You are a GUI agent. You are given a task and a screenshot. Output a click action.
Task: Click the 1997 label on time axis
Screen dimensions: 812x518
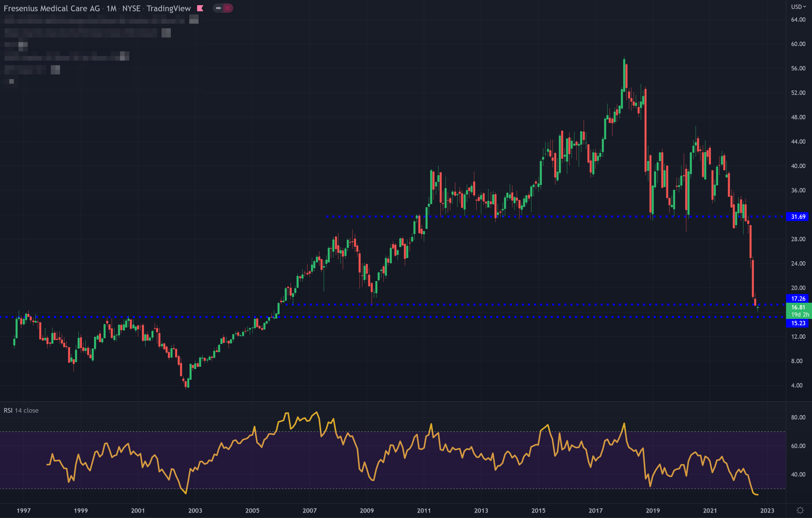click(24, 510)
